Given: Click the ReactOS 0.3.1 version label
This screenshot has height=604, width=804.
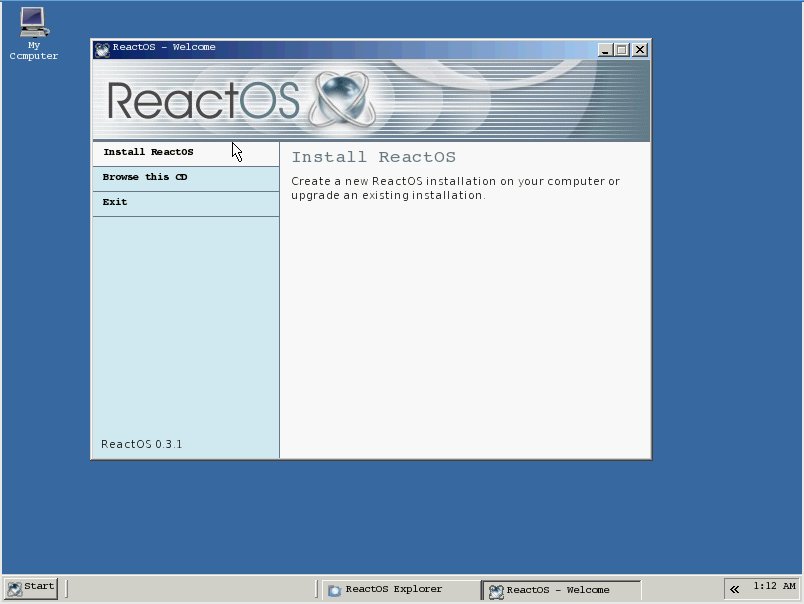Looking at the screenshot, I should click(x=142, y=444).
